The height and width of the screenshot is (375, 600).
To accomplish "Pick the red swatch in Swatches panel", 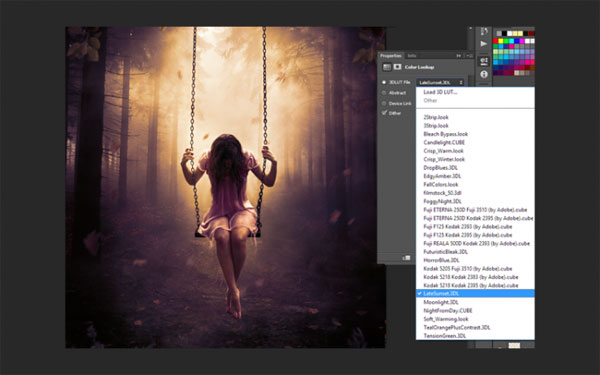I will [x=496, y=41].
